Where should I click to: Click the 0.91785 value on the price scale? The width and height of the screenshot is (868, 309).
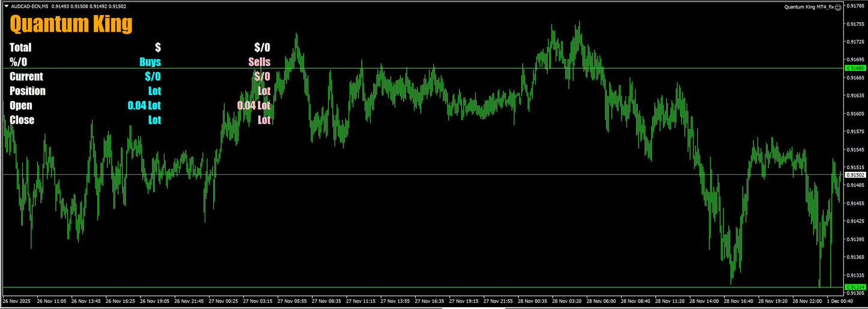point(855,6)
